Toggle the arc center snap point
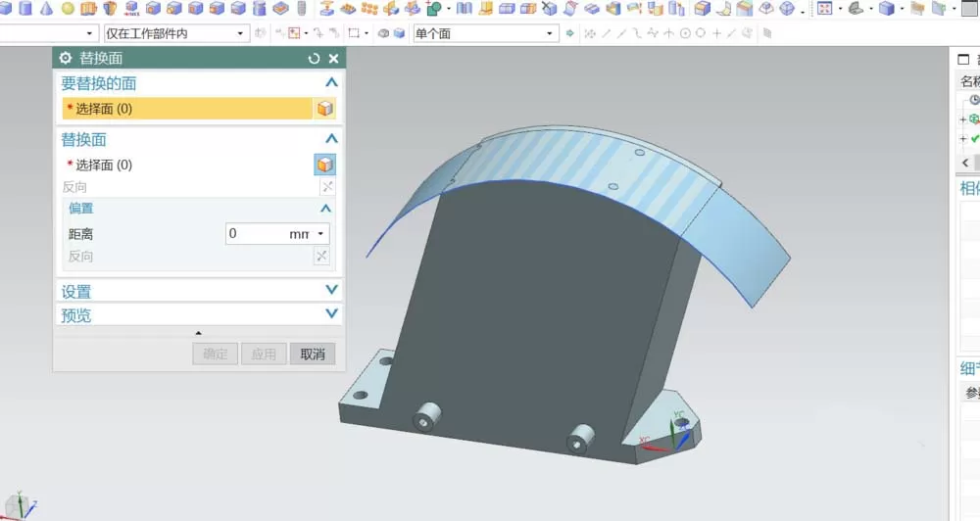This screenshot has height=521, width=980. (x=685, y=33)
